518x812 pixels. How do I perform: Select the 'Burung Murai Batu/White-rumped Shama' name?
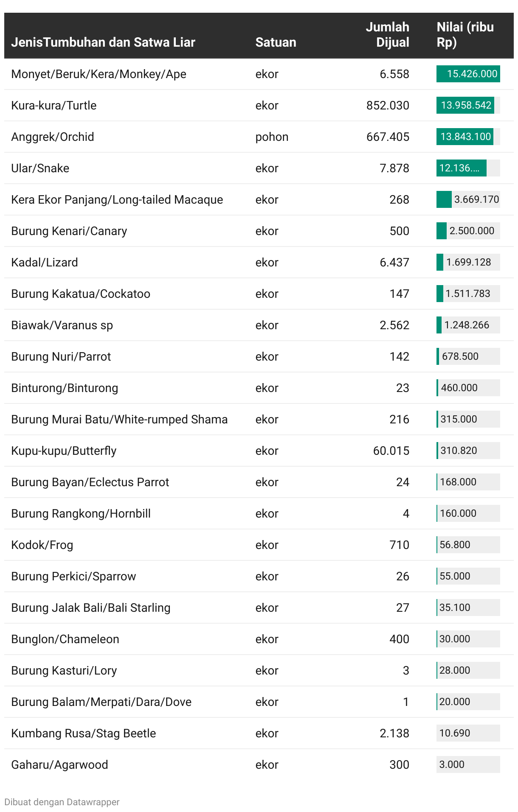pos(119,419)
